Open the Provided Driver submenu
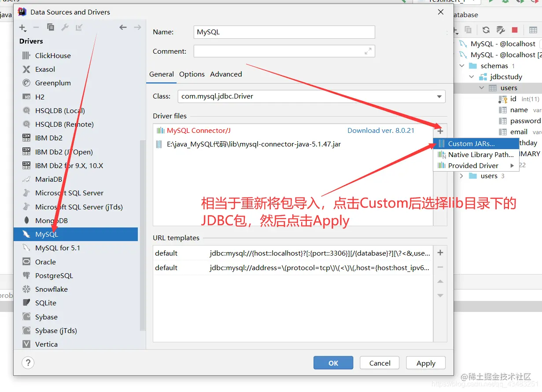 [x=476, y=165]
